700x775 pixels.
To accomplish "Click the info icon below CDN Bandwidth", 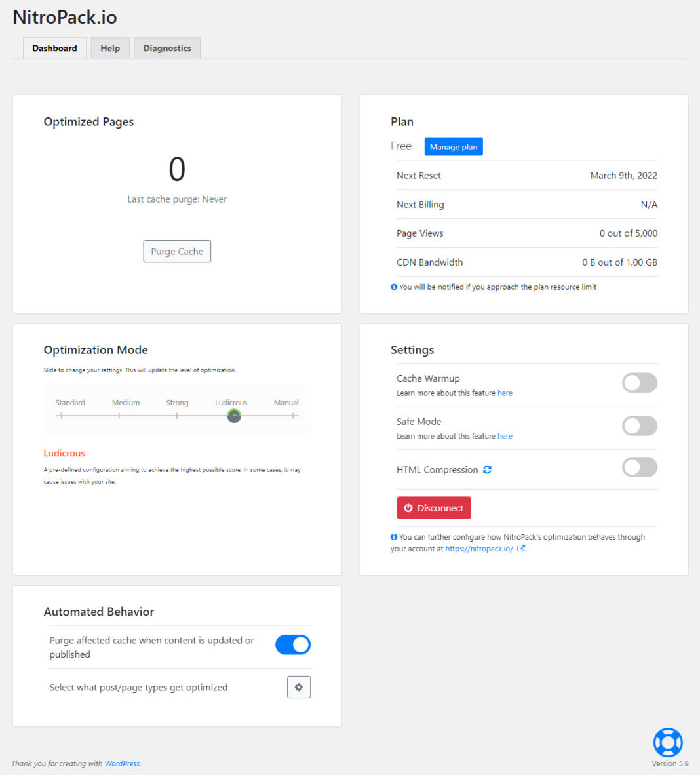I will [x=393, y=287].
